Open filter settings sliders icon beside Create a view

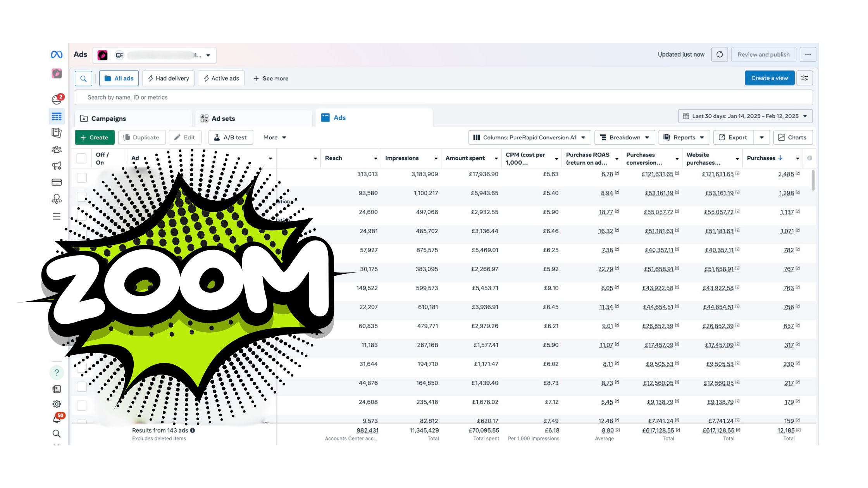tap(805, 78)
